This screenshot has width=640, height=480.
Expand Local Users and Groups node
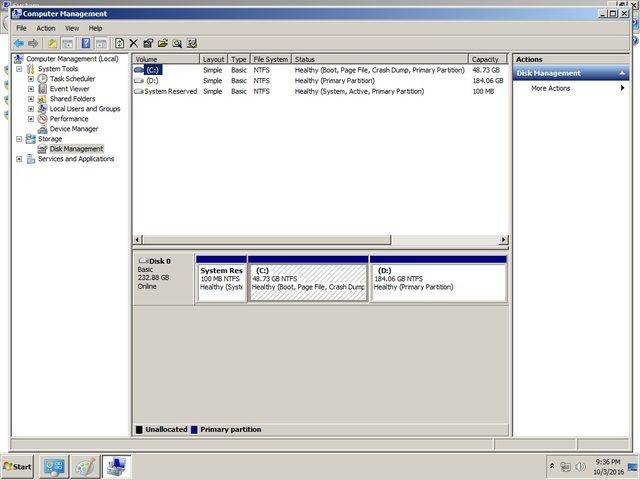coord(31,109)
